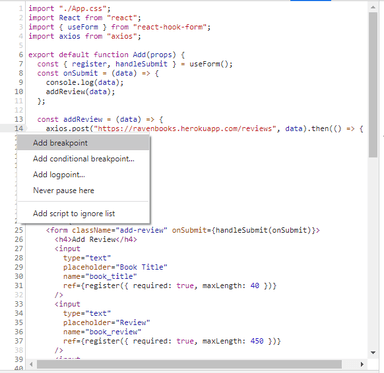The width and height of the screenshot is (384, 373).
Task: Click the vertical scrollbar up arrow
Action: click(373, 7)
